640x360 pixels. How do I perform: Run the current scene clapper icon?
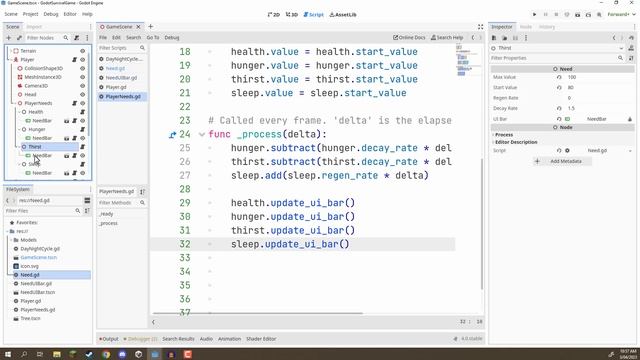578,15
